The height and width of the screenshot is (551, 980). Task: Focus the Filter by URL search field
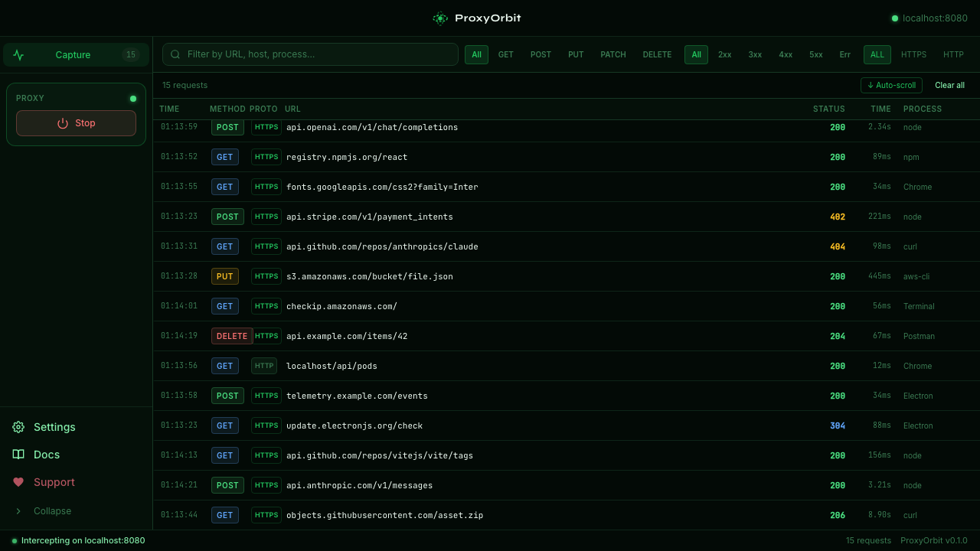pyautogui.click(x=310, y=54)
